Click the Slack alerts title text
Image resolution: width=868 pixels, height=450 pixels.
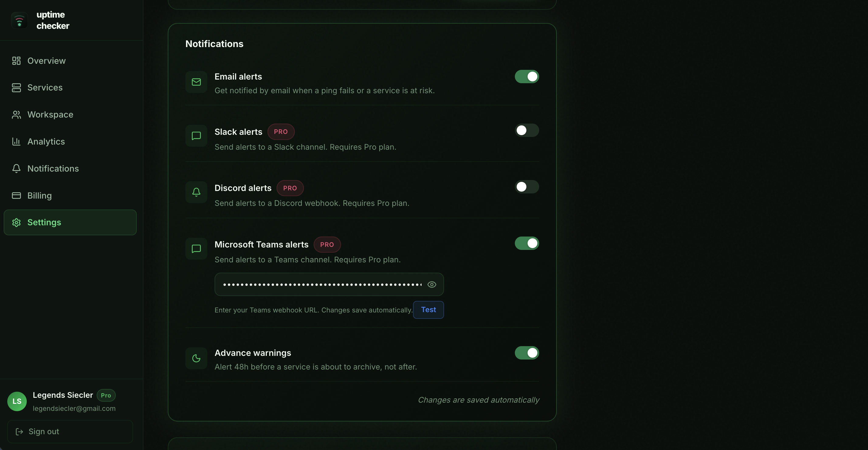[238, 131]
